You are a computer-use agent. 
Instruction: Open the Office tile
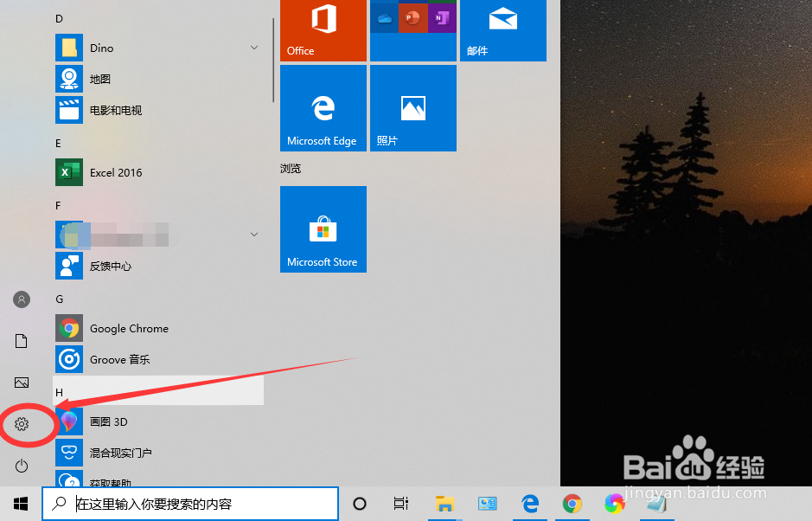323,30
